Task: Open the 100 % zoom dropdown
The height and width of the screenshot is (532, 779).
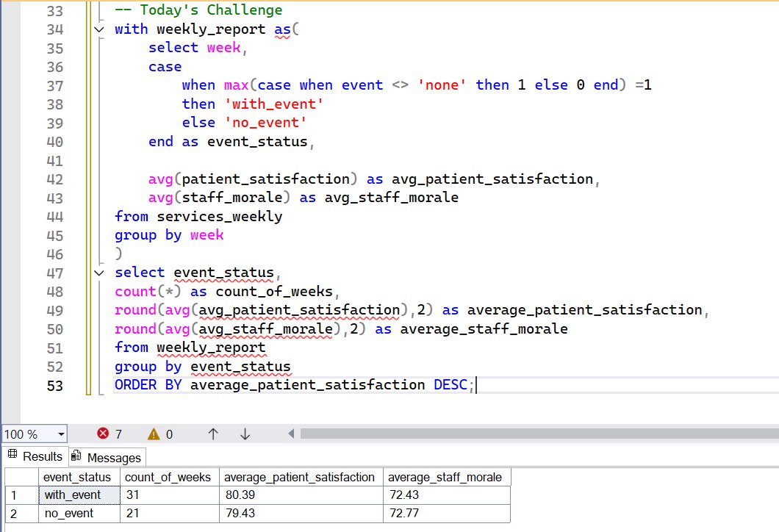Action: [61, 434]
